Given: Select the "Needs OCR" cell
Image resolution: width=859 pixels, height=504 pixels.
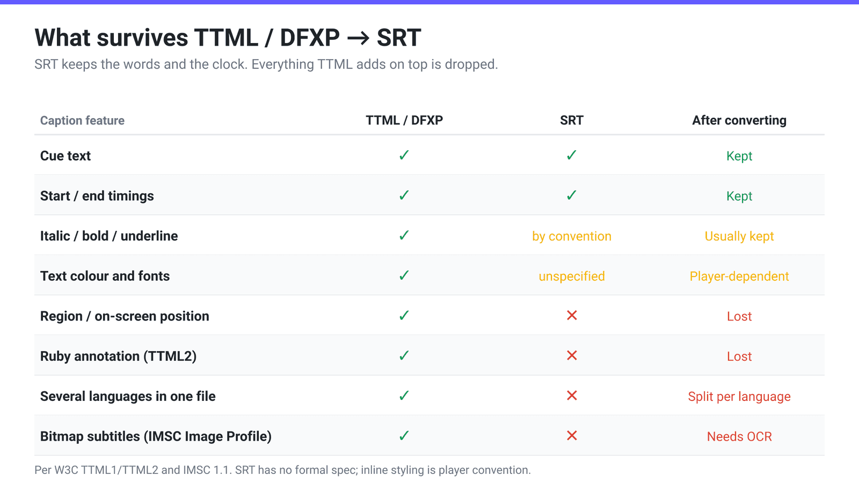Looking at the screenshot, I should (739, 436).
